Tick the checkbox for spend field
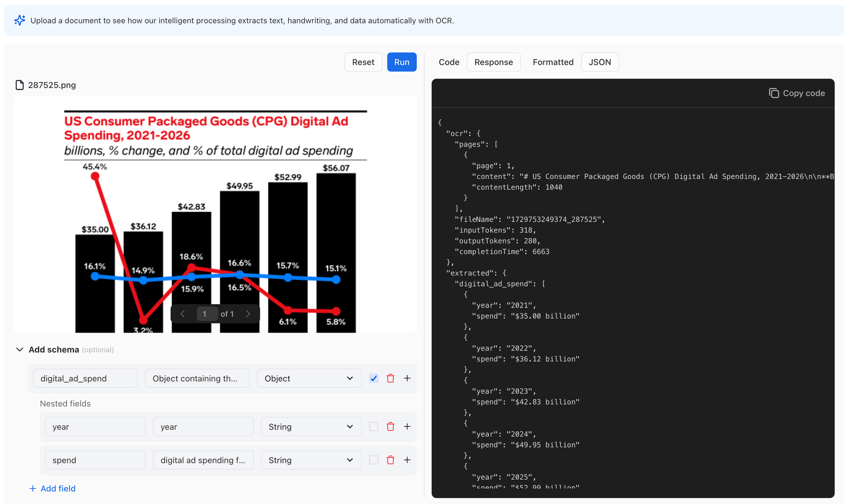Image resolution: width=849 pixels, height=504 pixels. (x=374, y=460)
